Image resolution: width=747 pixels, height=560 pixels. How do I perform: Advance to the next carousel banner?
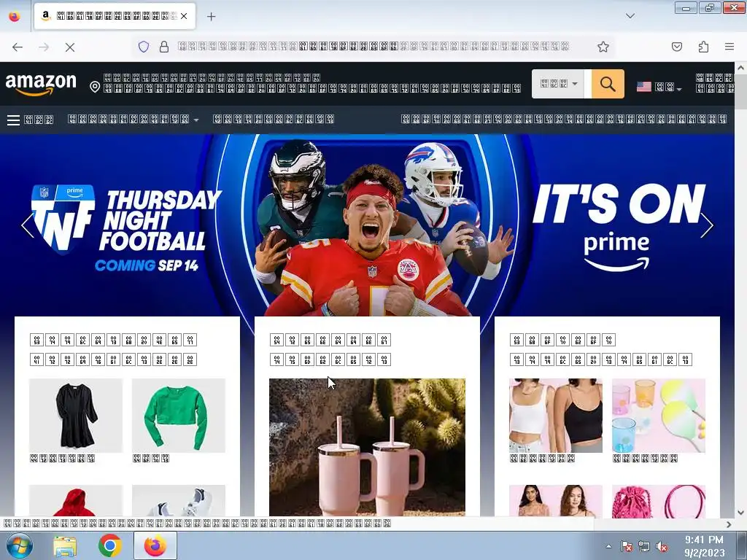click(x=707, y=225)
